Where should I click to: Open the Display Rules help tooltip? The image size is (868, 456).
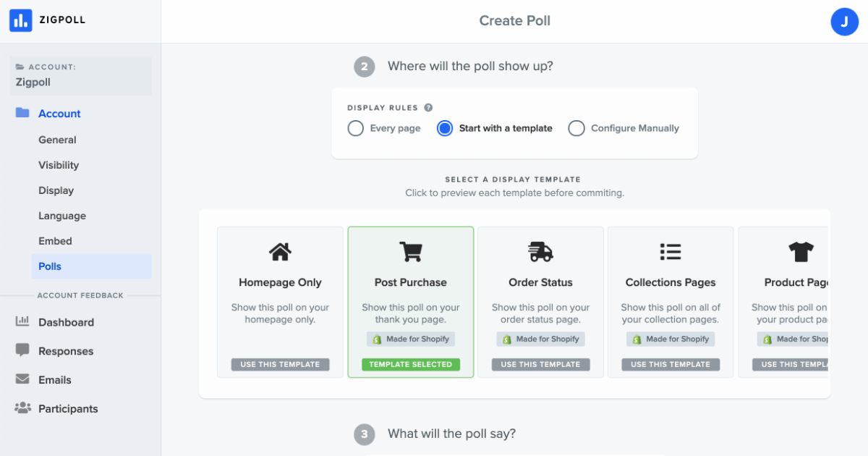tap(428, 107)
